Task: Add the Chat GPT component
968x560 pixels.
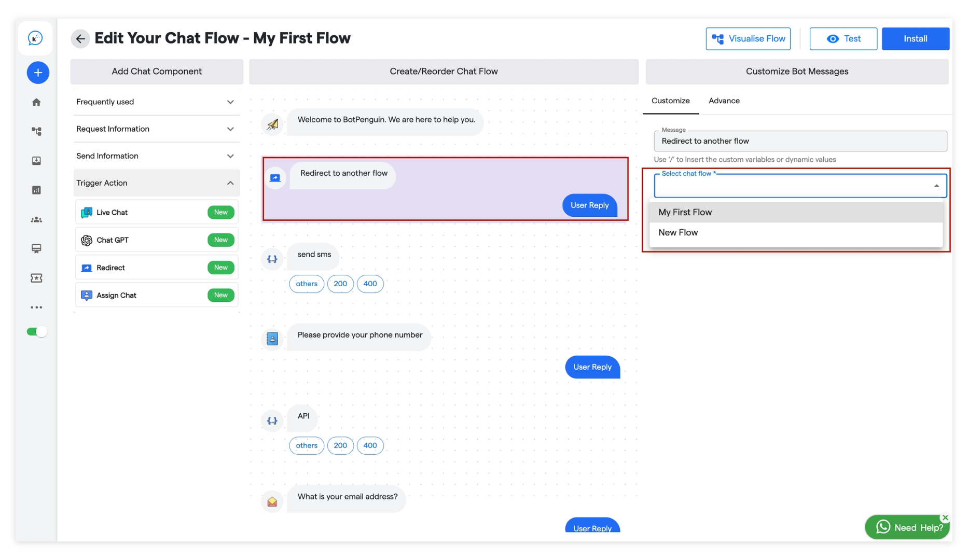Action: [157, 240]
